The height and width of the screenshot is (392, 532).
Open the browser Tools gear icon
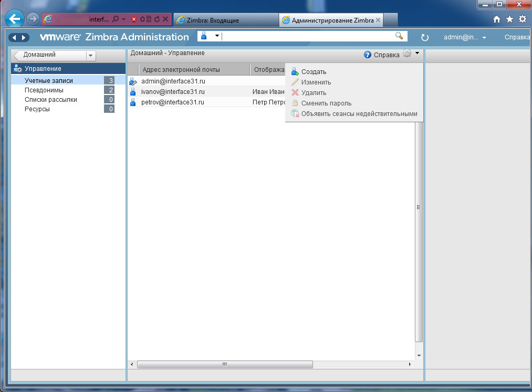(523, 19)
